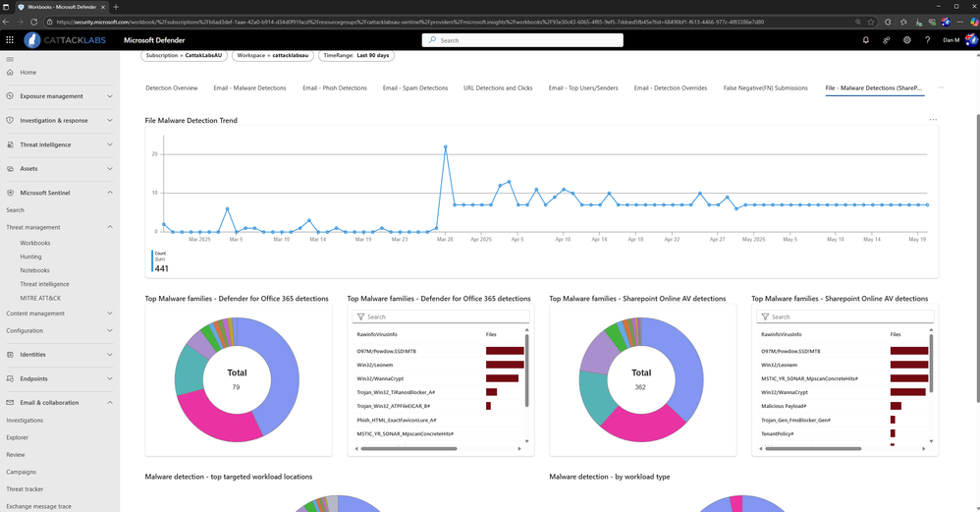Expand Investigation & response chevron
The height and width of the screenshot is (512, 980).
click(110, 120)
